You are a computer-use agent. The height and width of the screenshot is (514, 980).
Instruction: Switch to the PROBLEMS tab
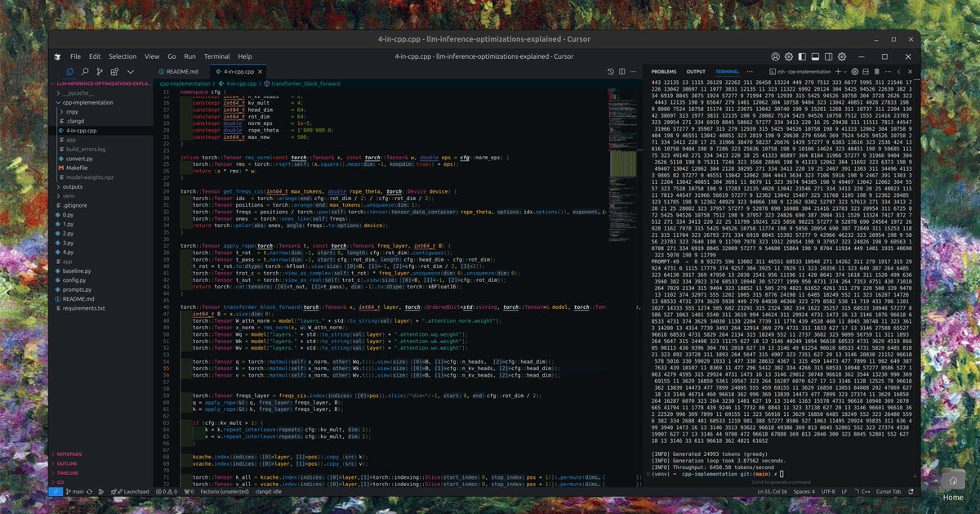666,72
